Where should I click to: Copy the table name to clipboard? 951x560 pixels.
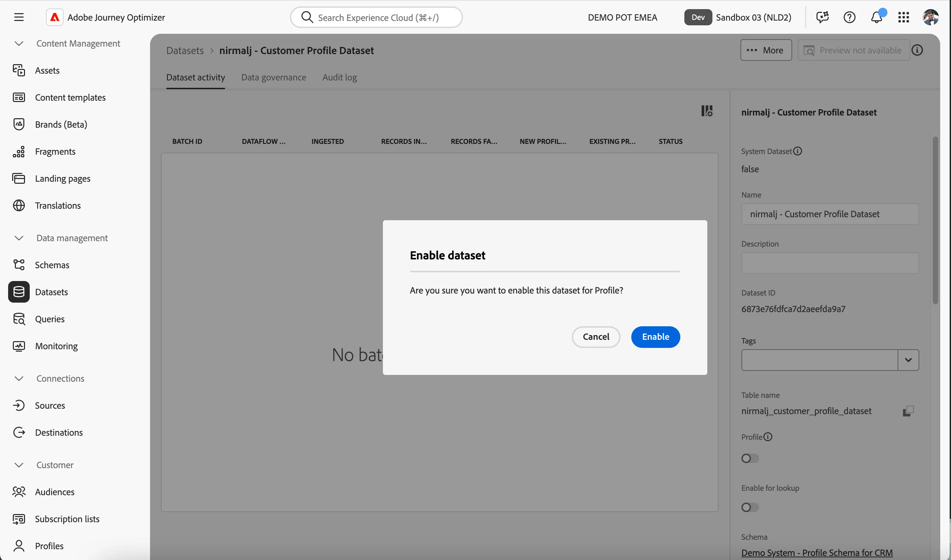[908, 411]
